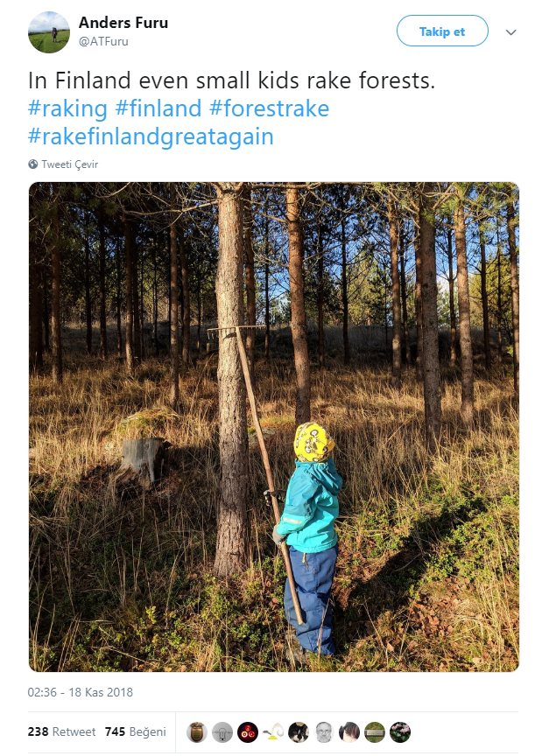Open the coat-of-arms shield liker avatar
The image size is (542, 756).
pos(197,731)
